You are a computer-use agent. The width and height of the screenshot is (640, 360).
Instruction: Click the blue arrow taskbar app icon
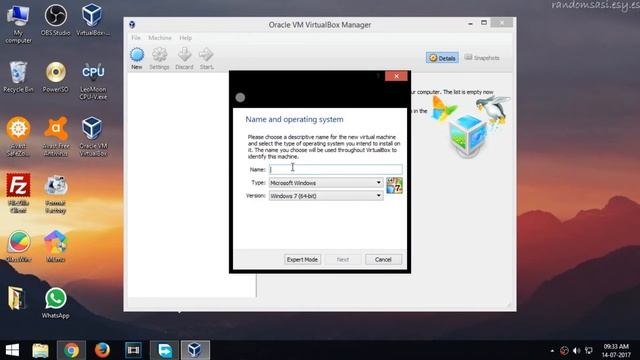(164, 350)
